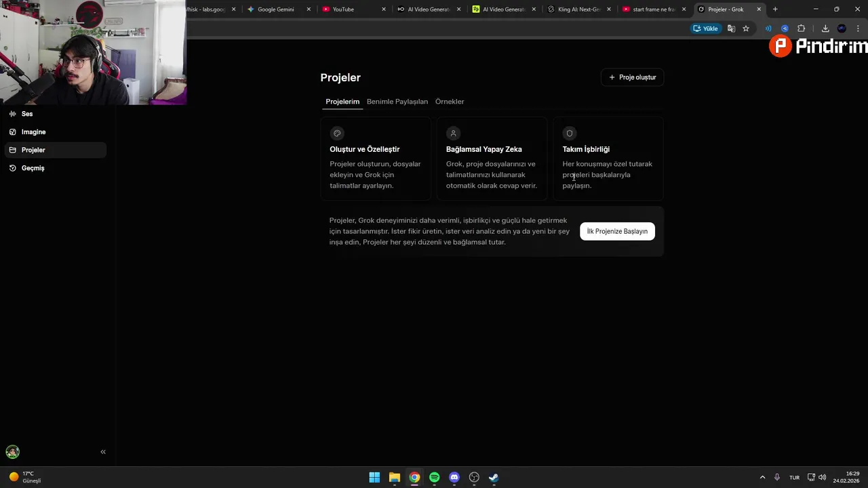Open Geçmiş history in sidebar
Screen dimensions: 868x488
54,168
